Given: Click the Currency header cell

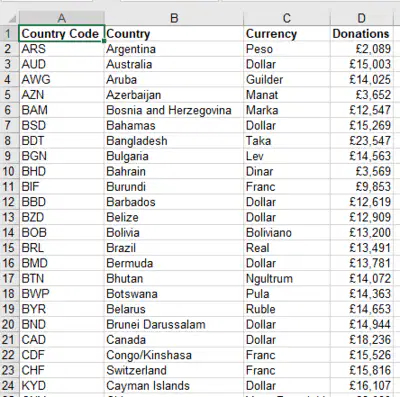Looking at the screenshot, I should pos(287,34).
